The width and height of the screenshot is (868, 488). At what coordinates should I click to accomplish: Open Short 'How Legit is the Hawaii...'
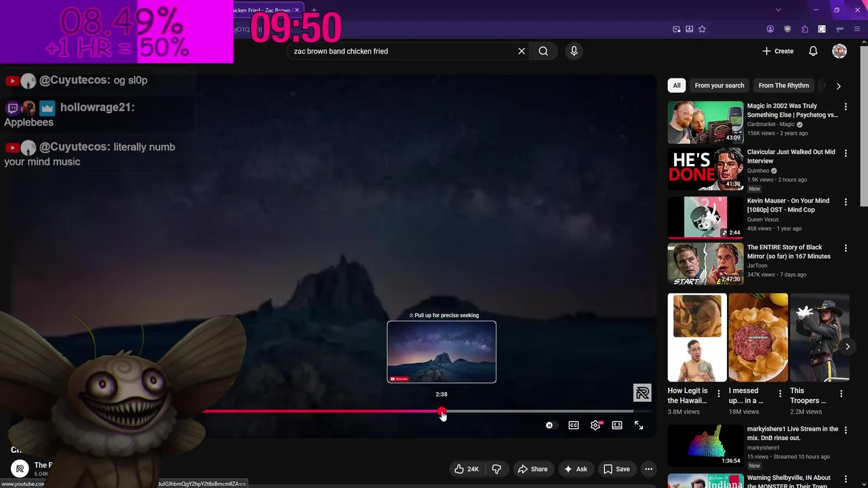coord(697,338)
